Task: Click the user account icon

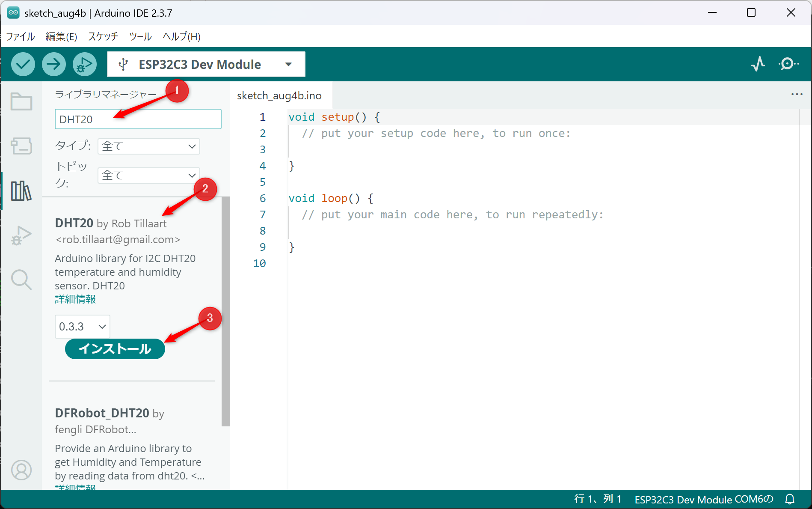Action: click(21, 470)
